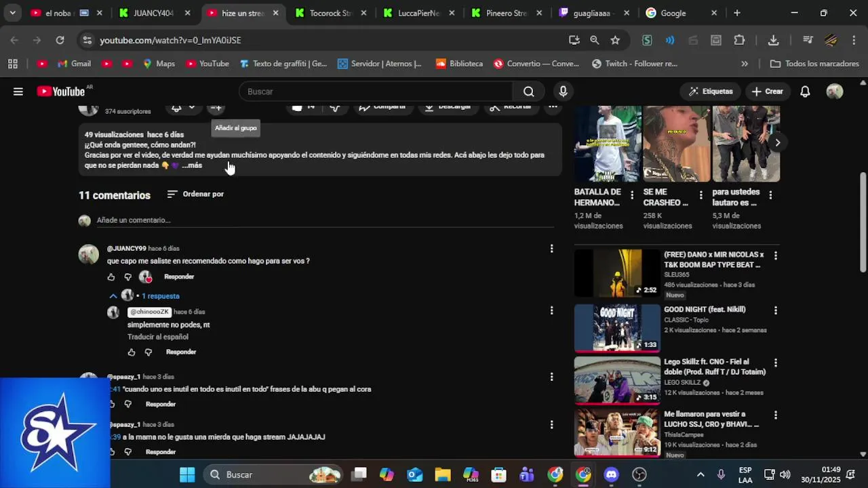Open the account avatar menu
Screen dimensions: 868x488
tap(835, 91)
